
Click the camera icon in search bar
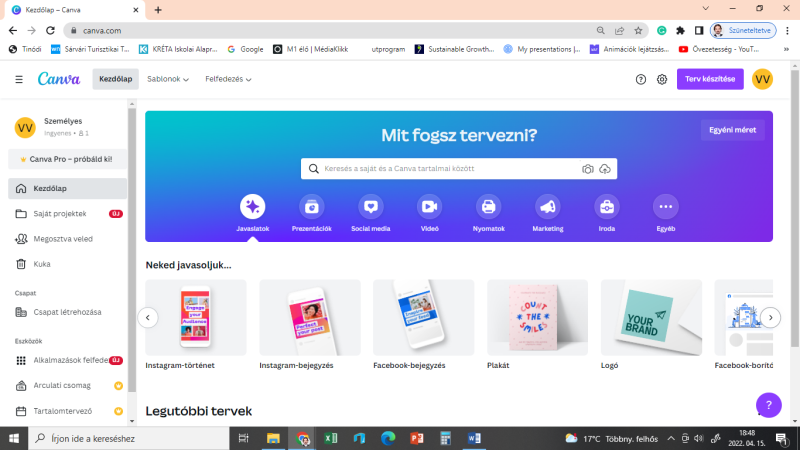[588, 169]
